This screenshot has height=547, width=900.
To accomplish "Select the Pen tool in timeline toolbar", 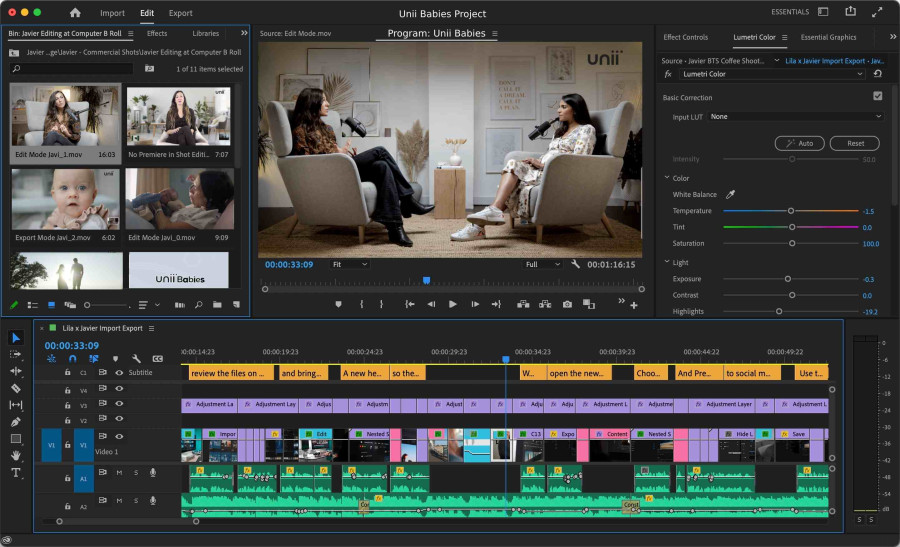I will click(x=16, y=422).
